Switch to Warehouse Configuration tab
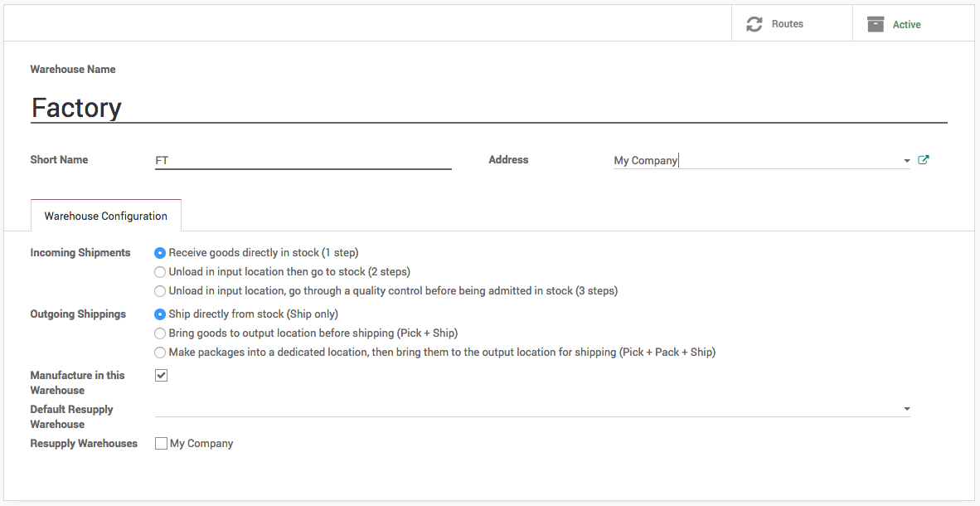 [x=106, y=216]
